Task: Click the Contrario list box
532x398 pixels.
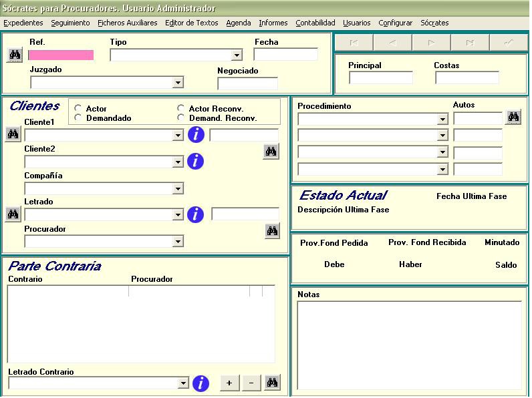Action: [x=141, y=324]
